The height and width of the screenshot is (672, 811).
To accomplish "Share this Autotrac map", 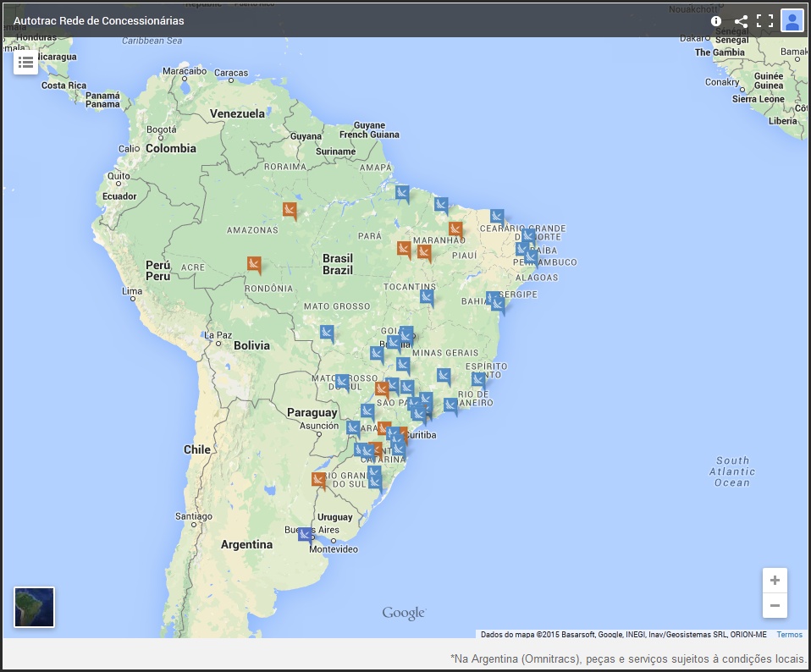I will 741,20.
